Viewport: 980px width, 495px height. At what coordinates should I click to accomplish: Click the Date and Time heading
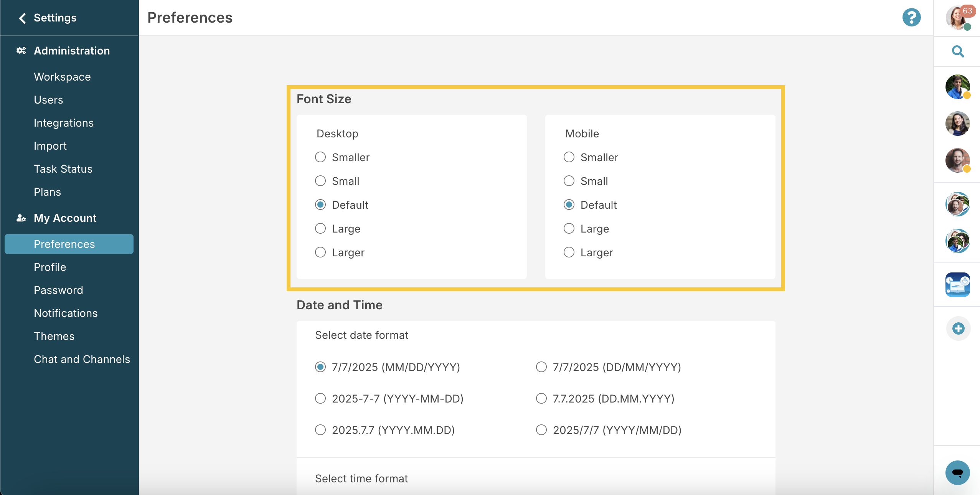click(x=340, y=305)
